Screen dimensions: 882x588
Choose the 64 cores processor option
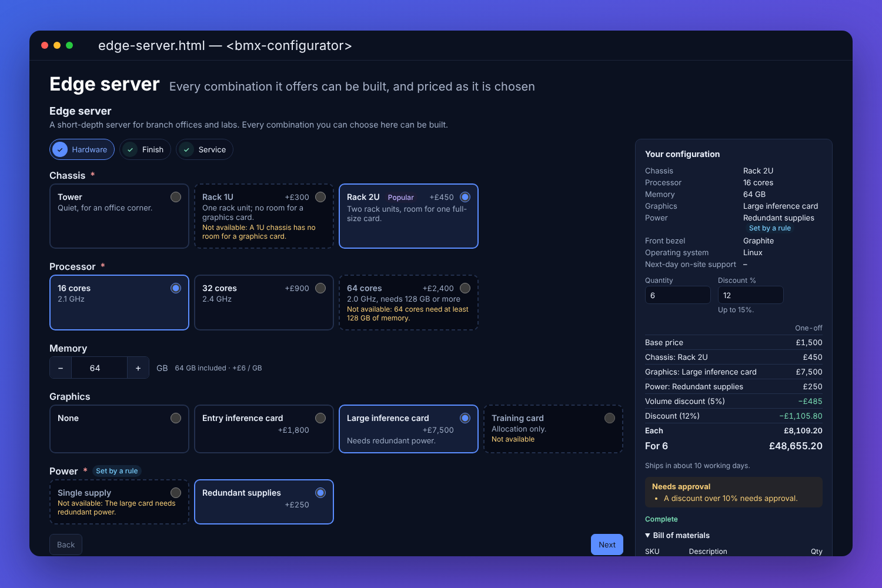pyautogui.click(x=409, y=302)
